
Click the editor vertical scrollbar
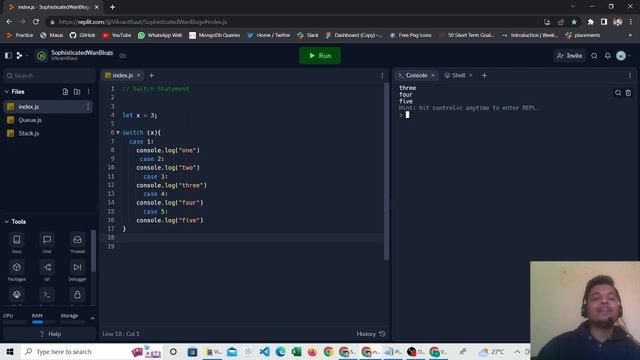coord(386,171)
